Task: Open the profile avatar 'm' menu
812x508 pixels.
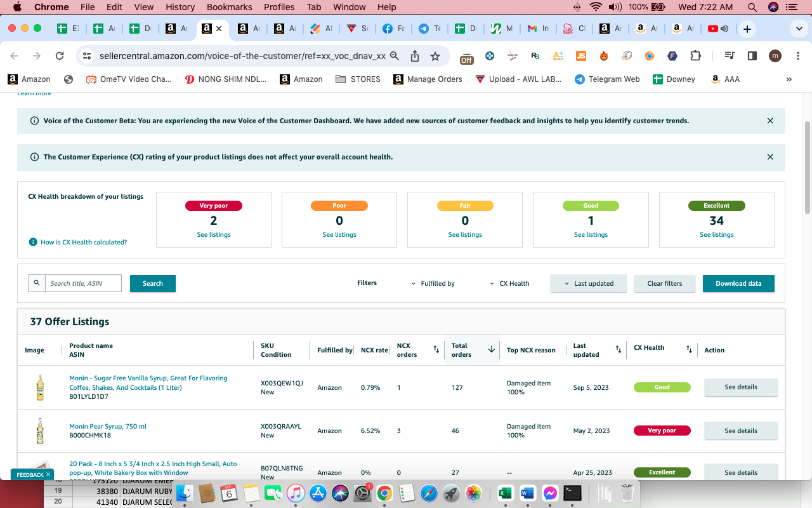Action: click(x=775, y=56)
